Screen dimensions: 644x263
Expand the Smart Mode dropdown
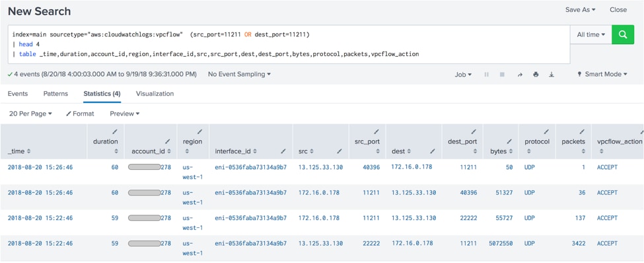pos(602,75)
